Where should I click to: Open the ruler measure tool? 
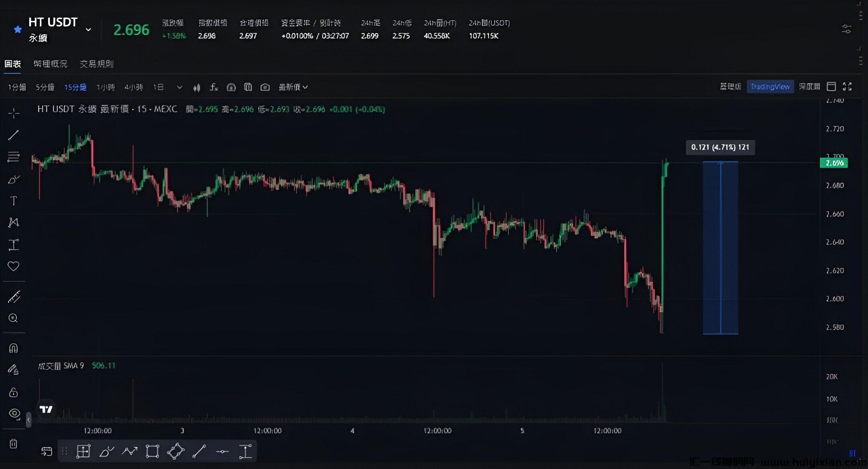coord(14,297)
